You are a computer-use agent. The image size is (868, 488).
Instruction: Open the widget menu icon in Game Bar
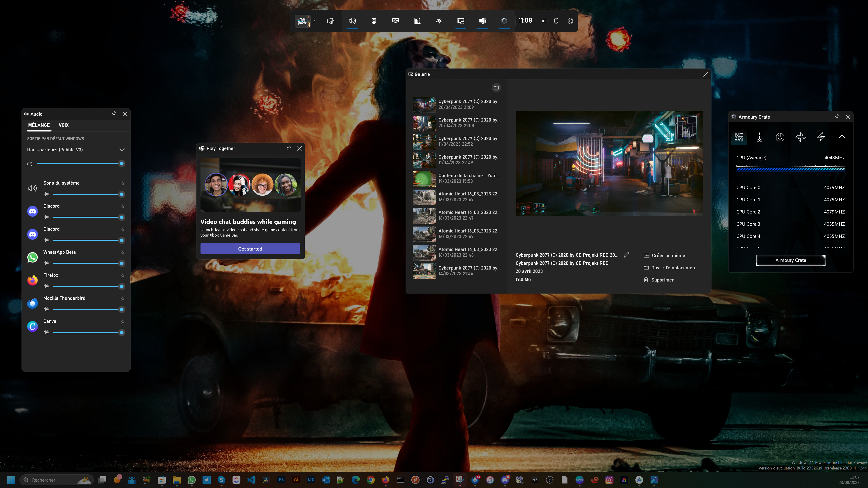coord(330,21)
